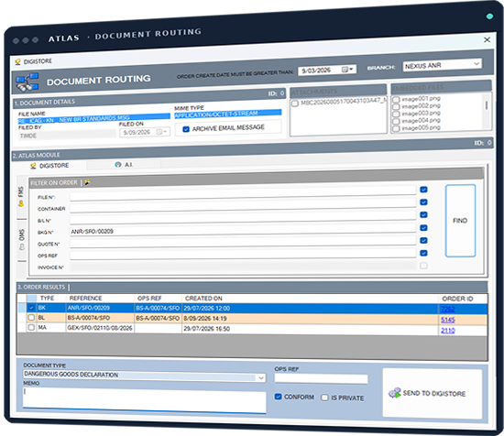Select the FMS vertical side tab
504x436 pixels.
pyautogui.click(x=21, y=197)
